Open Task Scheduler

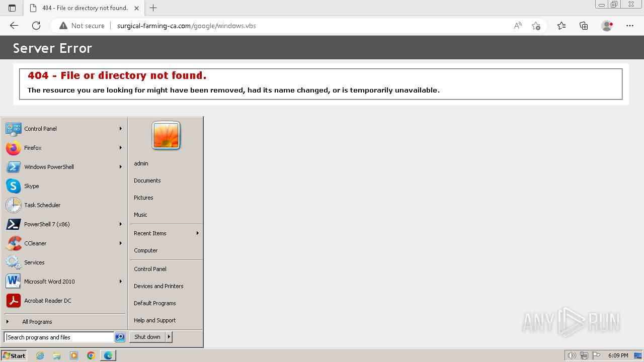pyautogui.click(x=64, y=205)
